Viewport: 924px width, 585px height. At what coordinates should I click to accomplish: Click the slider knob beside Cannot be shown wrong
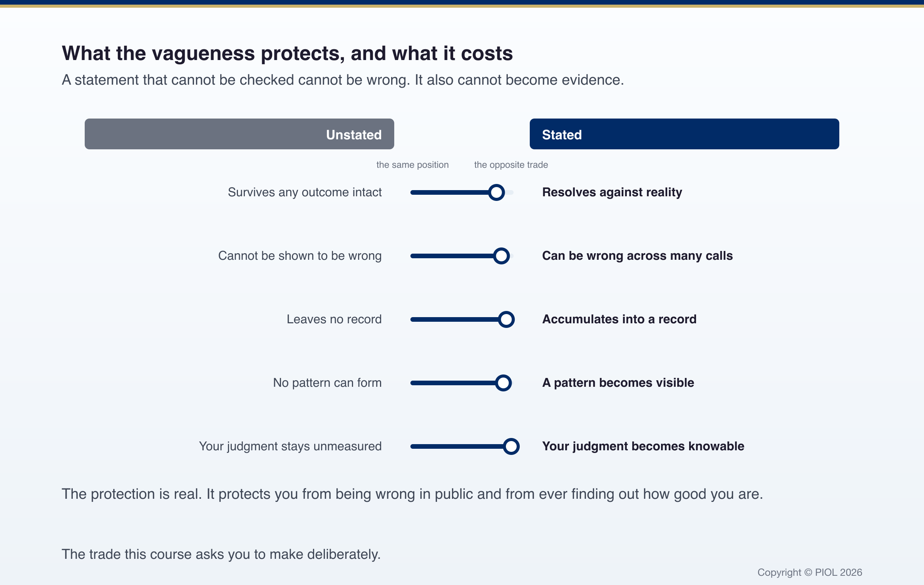click(x=501, y=256)
